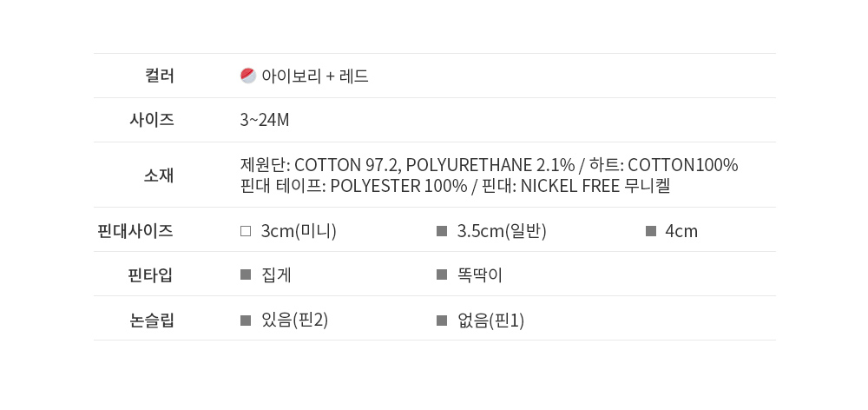Toggle the 없음(핀1) non-slip checkbox
Viewport: 868px width, 410px height.
441,321
